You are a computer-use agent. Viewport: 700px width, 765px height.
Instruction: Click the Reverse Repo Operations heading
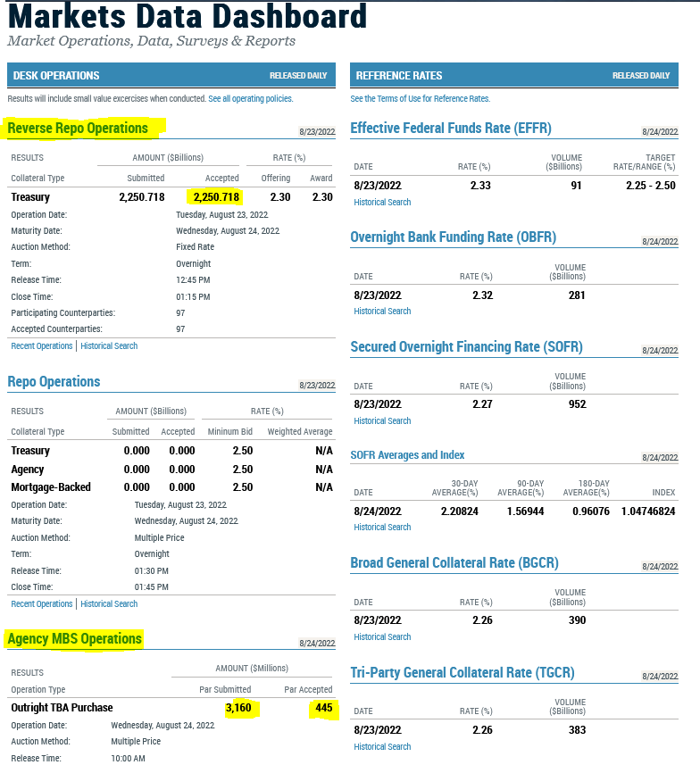(x=78, y=129)
